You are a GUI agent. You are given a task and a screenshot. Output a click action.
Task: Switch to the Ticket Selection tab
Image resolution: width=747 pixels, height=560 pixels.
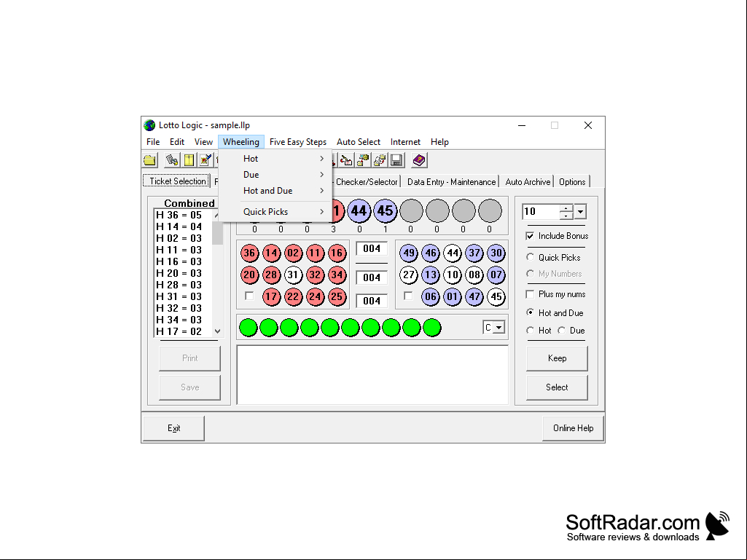coord(177,181)
